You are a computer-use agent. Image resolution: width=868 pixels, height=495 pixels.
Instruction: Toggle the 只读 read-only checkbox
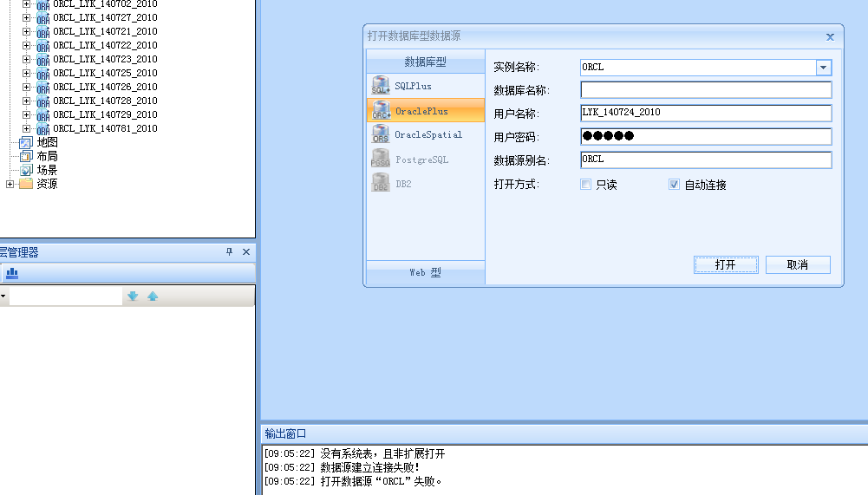(585, 185)
